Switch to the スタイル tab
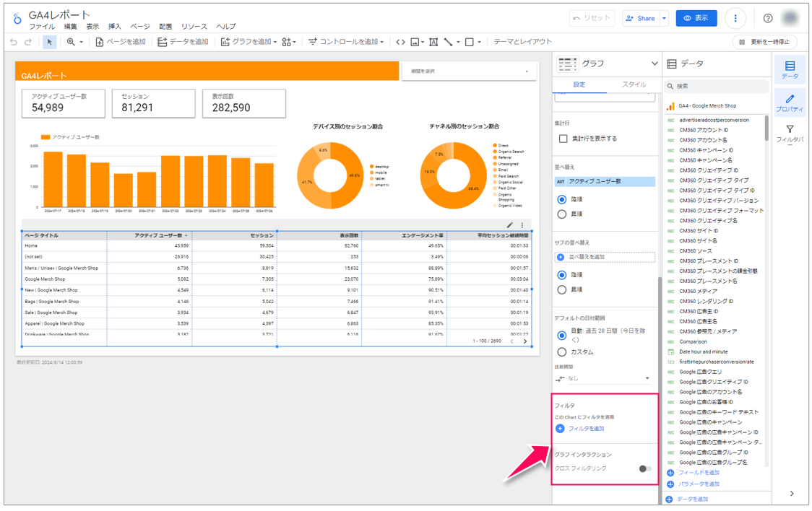The image size is (812, 511). (x=634, y=85)
